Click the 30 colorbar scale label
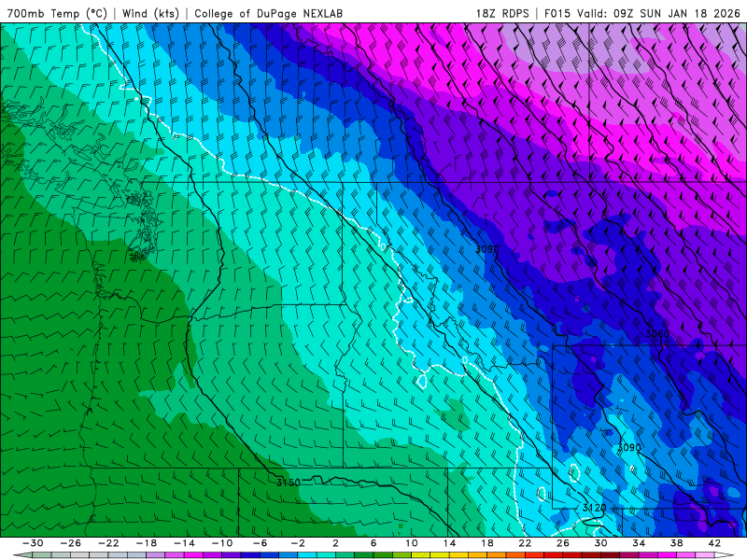The width and height of the screenshot is (747, 560). tap(600, 543)
